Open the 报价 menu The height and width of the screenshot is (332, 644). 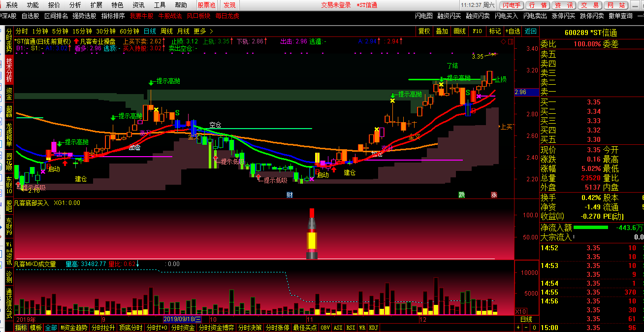(54, 5)
